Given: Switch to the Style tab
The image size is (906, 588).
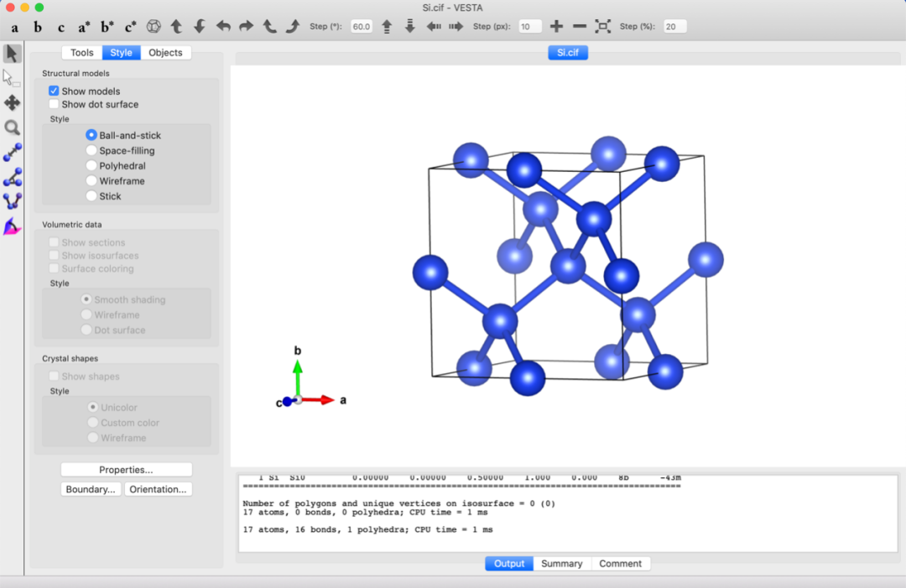Looking at the screenshot, I should point(122,53).
